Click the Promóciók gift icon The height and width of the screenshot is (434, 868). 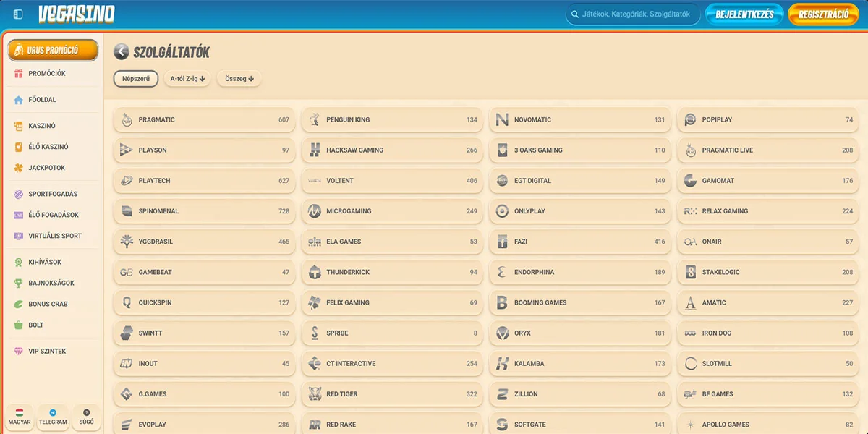(x=19, y=73)
